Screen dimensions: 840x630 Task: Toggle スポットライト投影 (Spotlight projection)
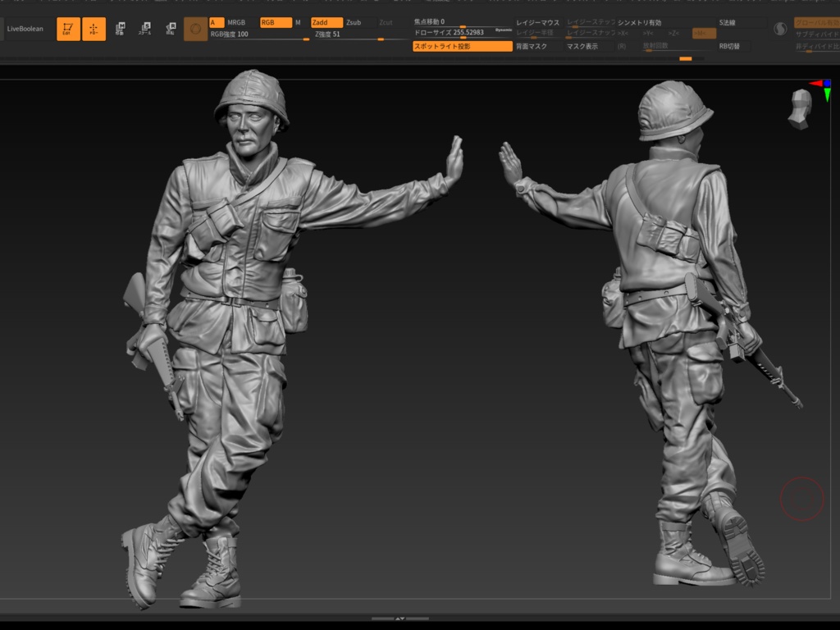tap(462, 47)
